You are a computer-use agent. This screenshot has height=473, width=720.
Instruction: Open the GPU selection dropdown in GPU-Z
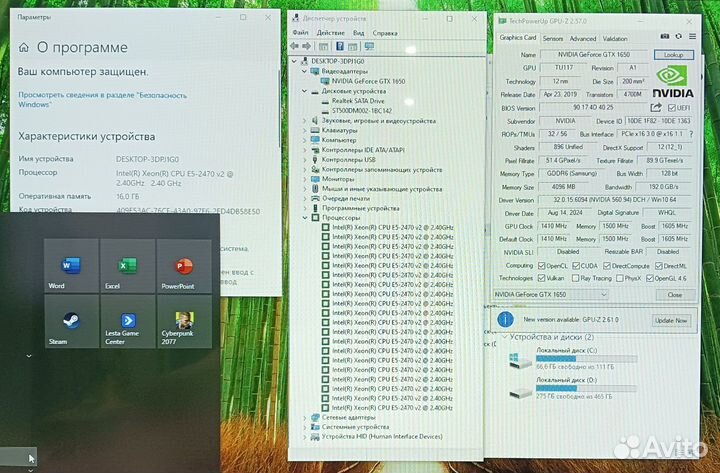click(x=551, y=294)
